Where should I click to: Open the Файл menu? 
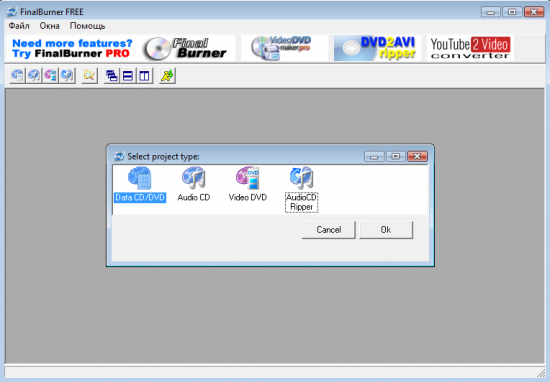19,26
